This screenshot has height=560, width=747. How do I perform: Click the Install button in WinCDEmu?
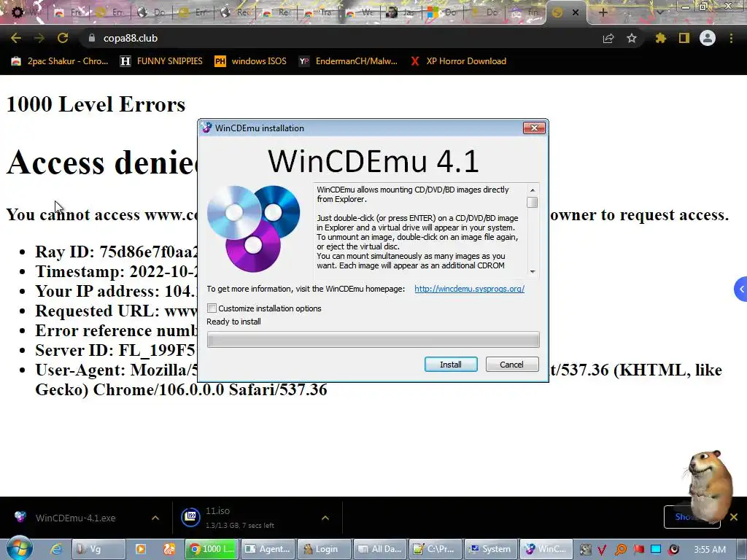(451, 365)
